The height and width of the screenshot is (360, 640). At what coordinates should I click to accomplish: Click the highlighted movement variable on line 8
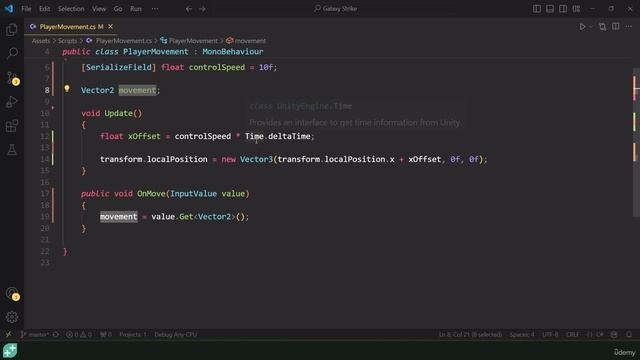[137, 90]
